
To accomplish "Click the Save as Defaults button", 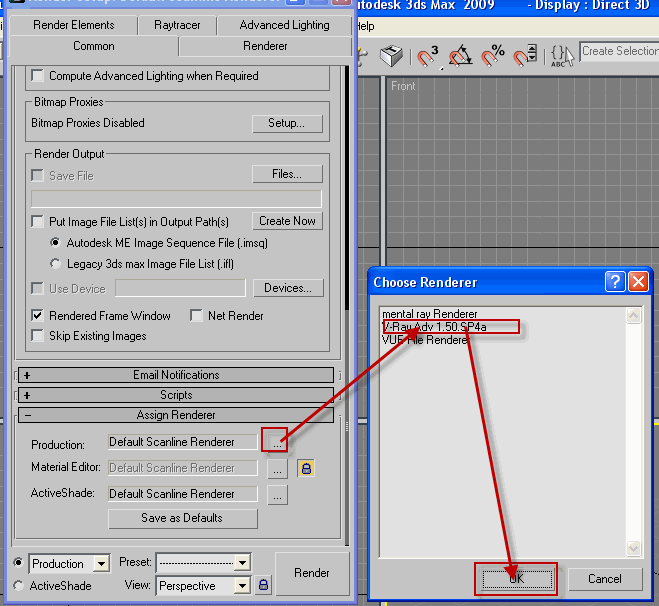I will 182,518.
